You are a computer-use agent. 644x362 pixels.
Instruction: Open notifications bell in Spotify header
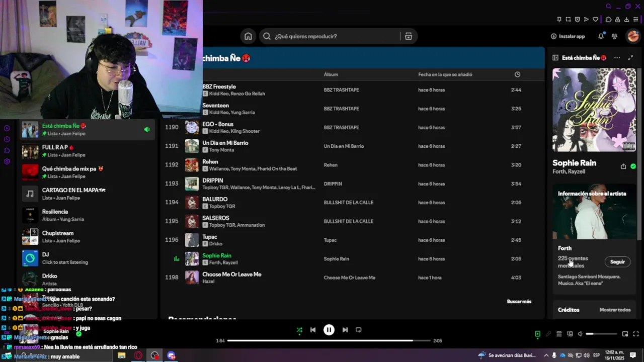(x=601, y=36)
